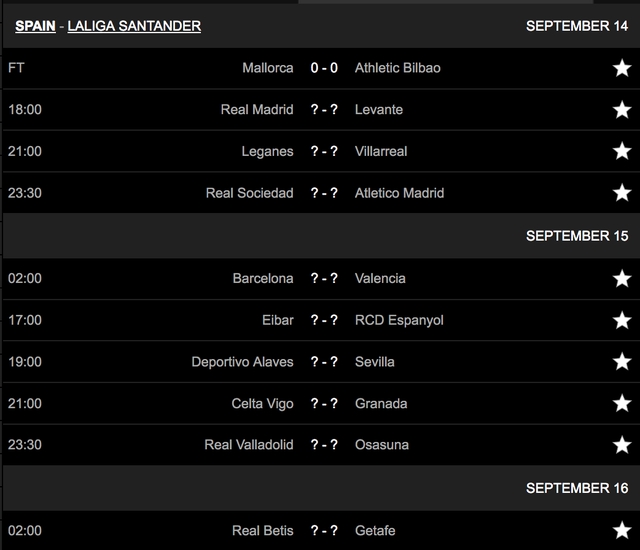Toggle favorite star for Leganes vs Villarreal

(x=622, y=152)
